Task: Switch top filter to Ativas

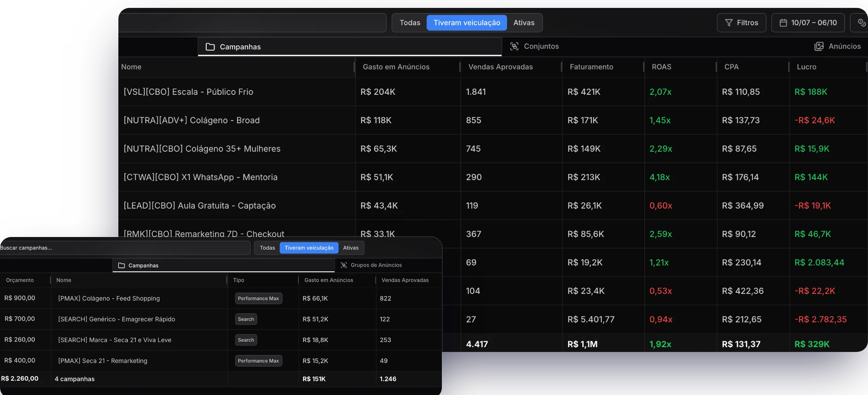Action: [524, 23]
